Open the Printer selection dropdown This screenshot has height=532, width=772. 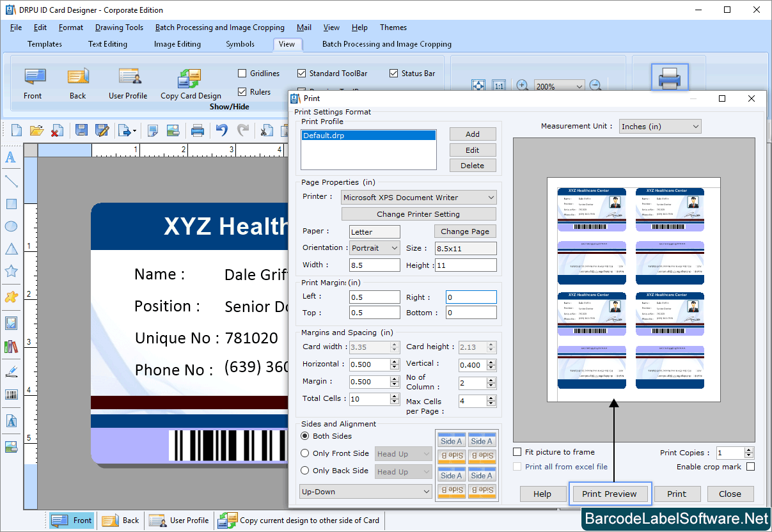(x=492, y=197)
